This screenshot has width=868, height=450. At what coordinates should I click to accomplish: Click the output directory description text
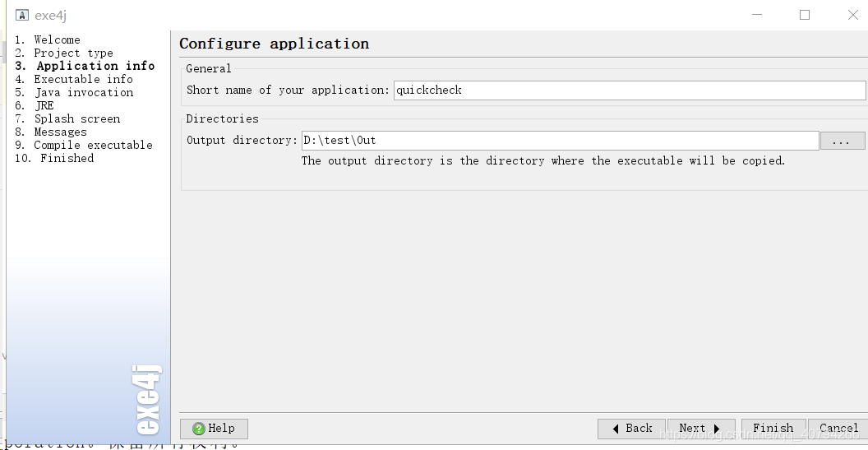coord(543,160)
